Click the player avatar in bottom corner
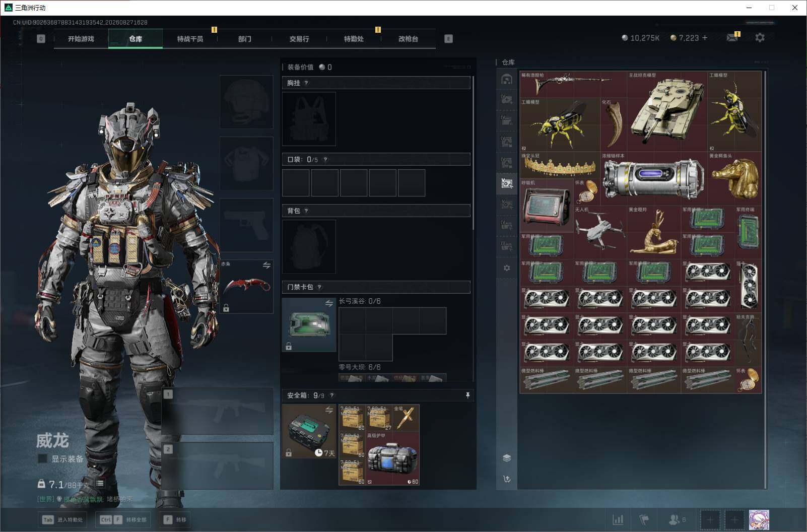The height and width of the screenshot is (532, 807). [759, 520]
